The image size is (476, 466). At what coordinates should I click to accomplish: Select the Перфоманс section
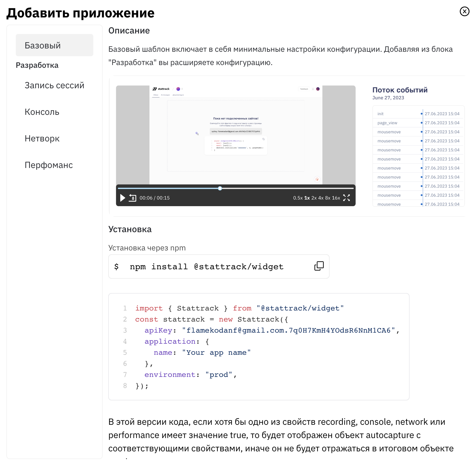click(49, 165)
